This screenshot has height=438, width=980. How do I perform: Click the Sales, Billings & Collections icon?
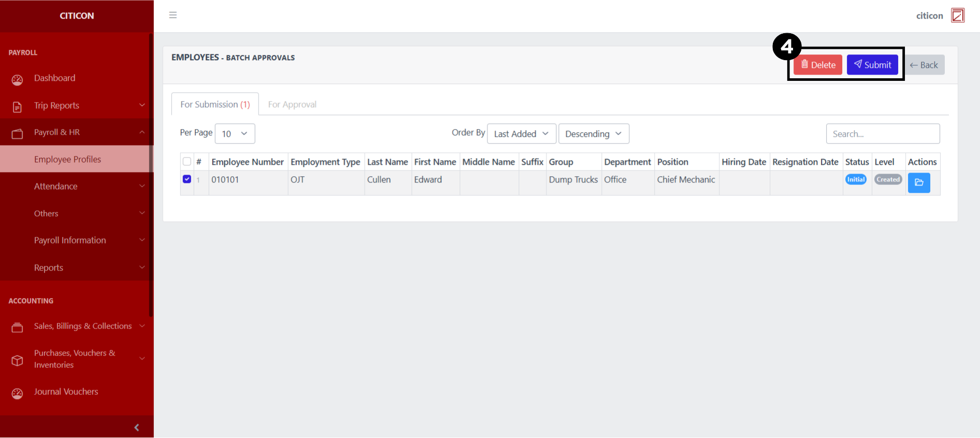pos(17,328)
